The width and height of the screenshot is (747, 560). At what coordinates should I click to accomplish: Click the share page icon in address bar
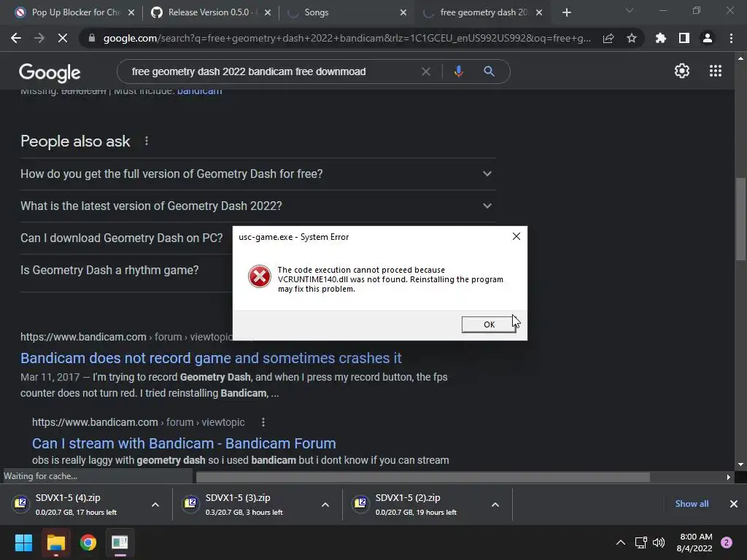pyautogui.click(x=608, y=38)
